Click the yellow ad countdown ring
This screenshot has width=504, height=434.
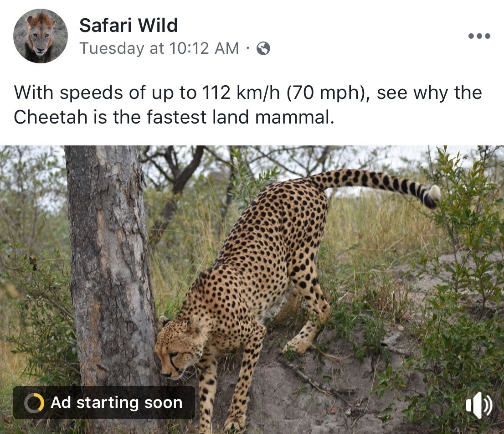34,403
